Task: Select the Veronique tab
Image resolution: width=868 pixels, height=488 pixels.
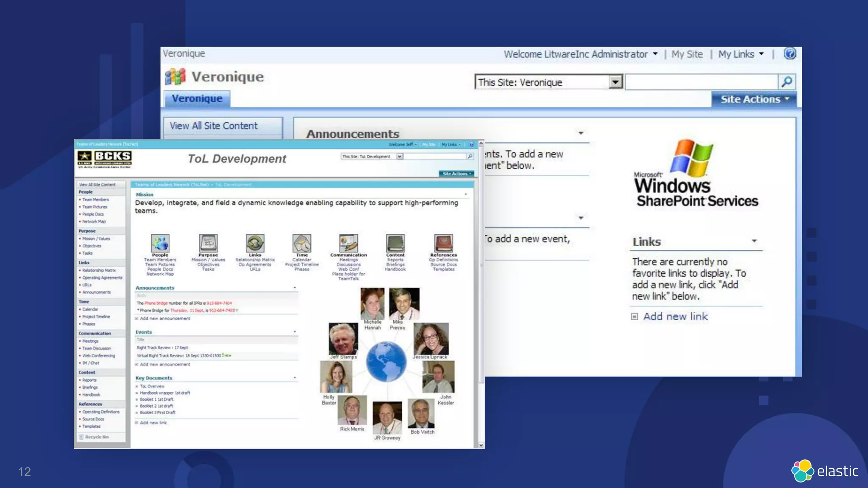Action: tap(197, 98)
